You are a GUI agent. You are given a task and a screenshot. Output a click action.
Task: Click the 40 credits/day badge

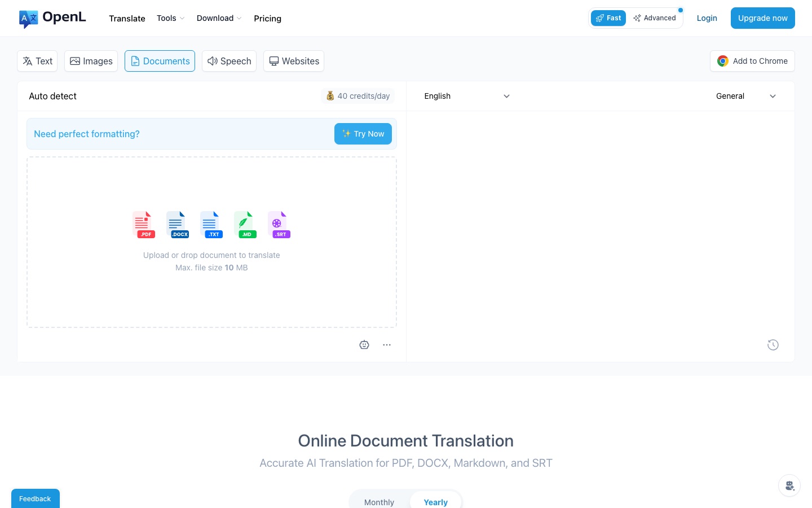tap(358, 96)
